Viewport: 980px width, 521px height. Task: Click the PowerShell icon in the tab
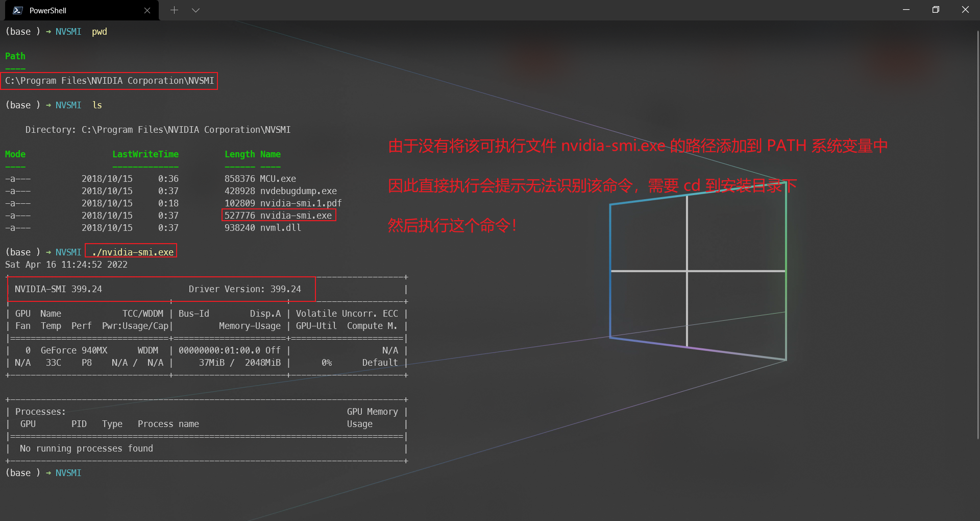point(18,10)
